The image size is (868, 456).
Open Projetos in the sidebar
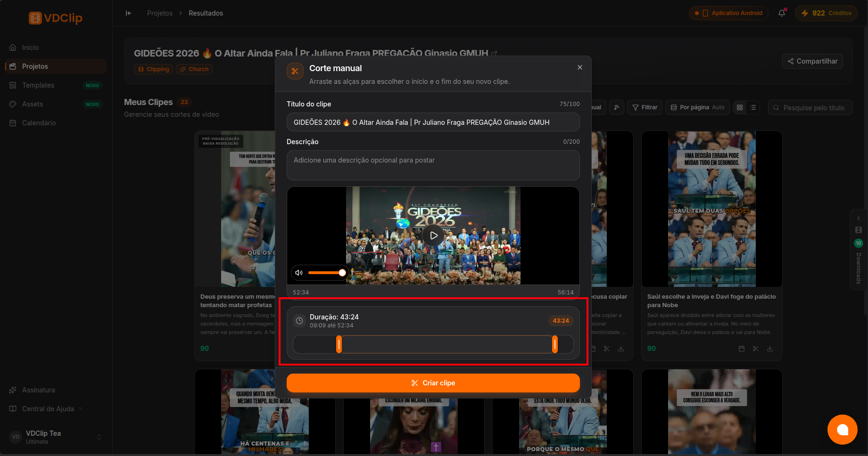coord(56,66)
